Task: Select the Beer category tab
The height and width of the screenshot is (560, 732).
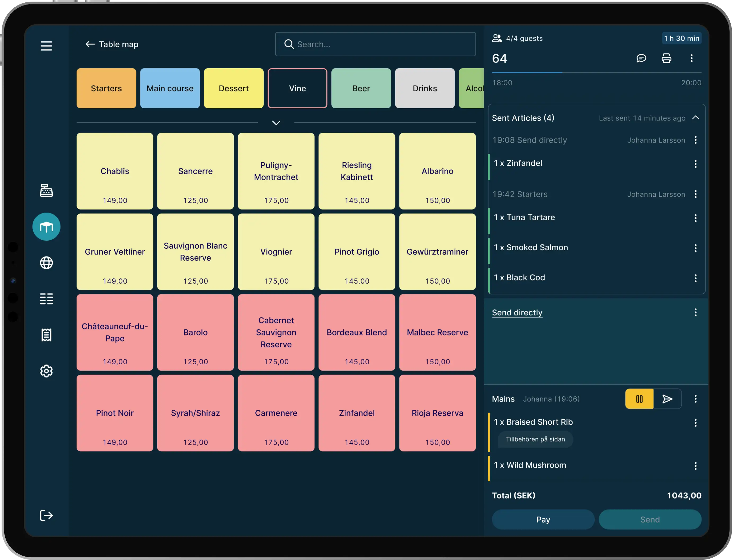Action: click(x=361, y=88)
